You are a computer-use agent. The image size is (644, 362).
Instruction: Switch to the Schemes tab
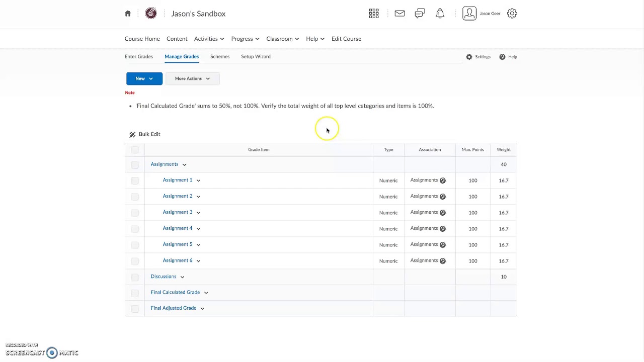tap(220, 56)
